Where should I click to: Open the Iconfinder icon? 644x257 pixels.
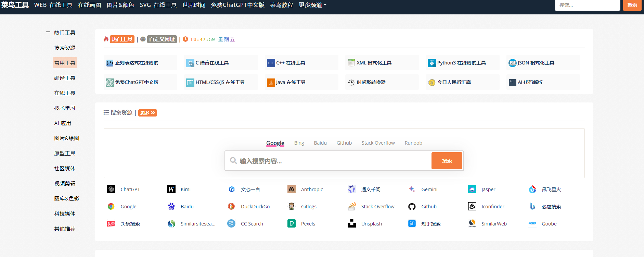click(x=472, y=206)
